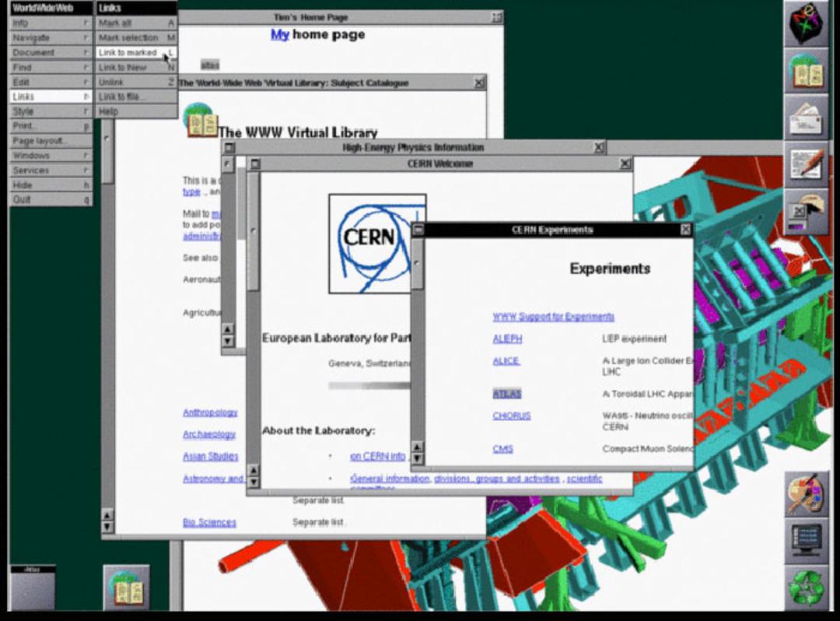The image size is (840, 621).
Task: Click miniaturize button on CERN Welcome window
Action: click(x=255, y=164)
